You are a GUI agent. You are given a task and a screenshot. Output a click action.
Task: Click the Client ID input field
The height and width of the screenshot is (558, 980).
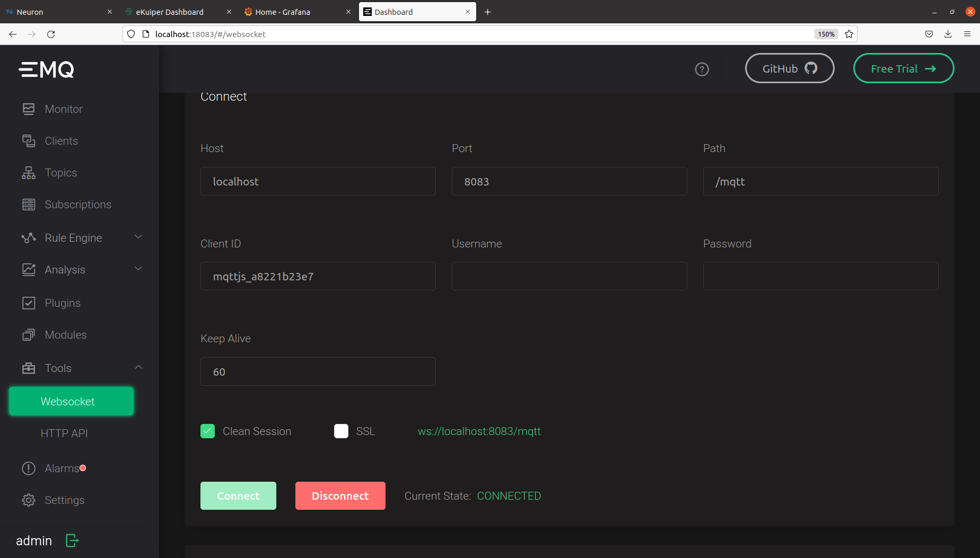(x=318, y=276)
